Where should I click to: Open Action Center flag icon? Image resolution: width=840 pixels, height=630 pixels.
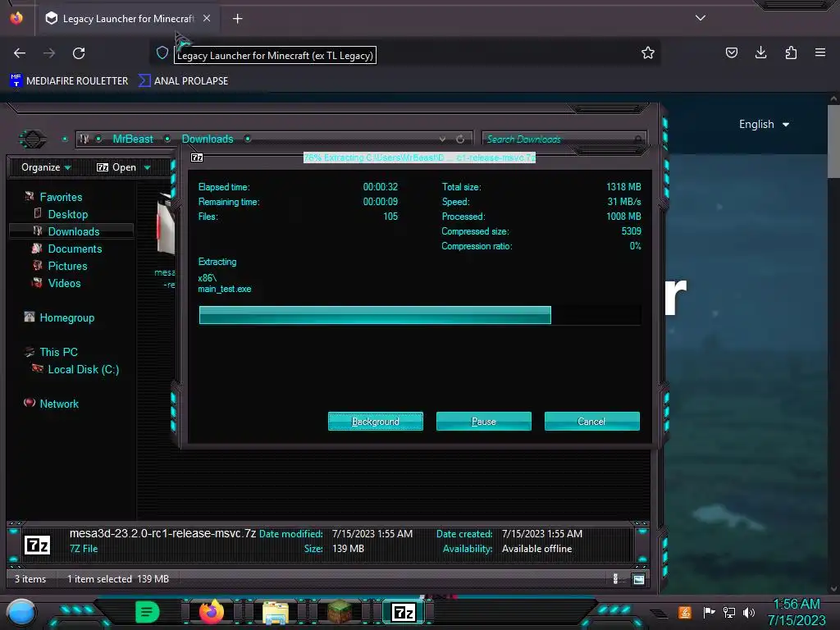click(x=709, y=612)
